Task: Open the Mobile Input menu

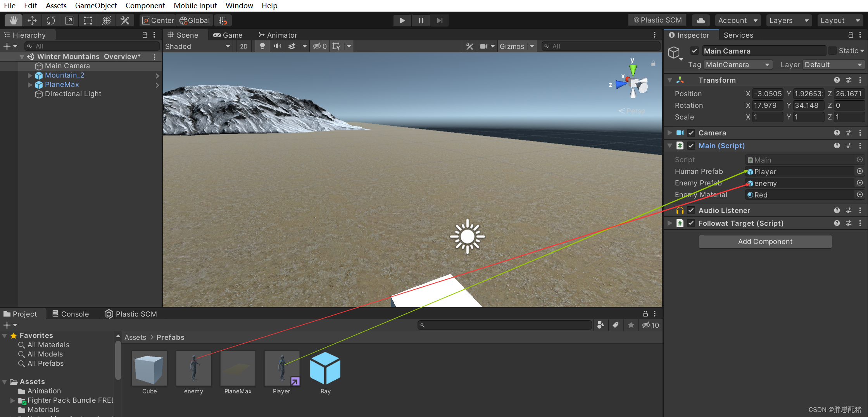Action: (x=195, y=5)
